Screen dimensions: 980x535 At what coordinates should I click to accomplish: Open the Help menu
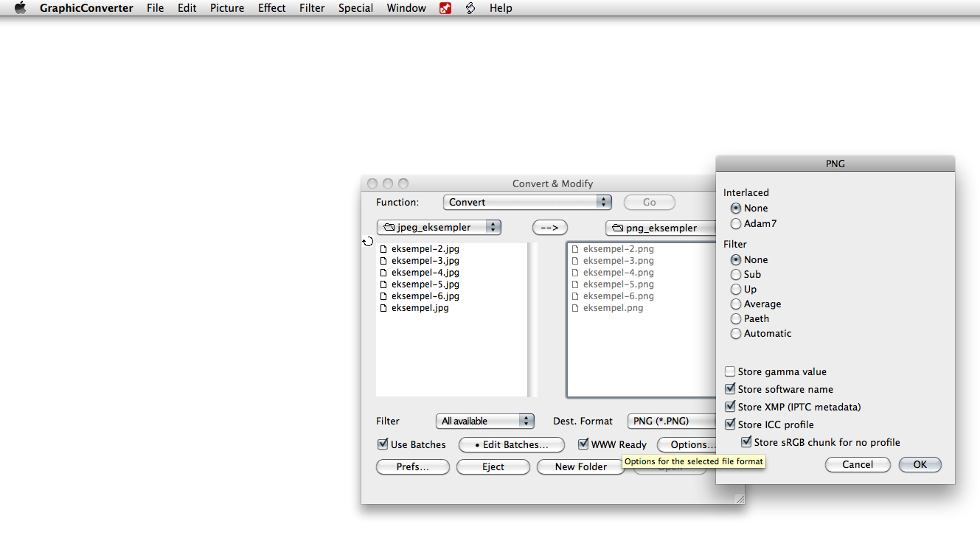[x=501, y=8]
